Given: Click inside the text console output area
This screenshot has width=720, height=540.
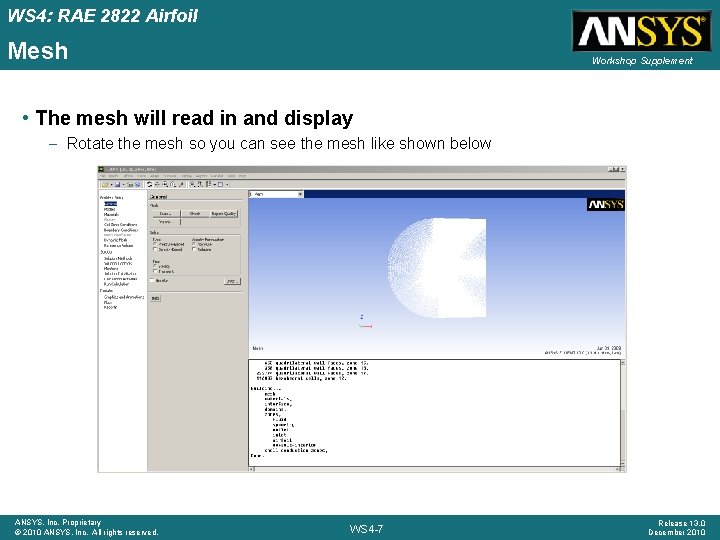Looking at the screenshot, I should coord(434,413).
